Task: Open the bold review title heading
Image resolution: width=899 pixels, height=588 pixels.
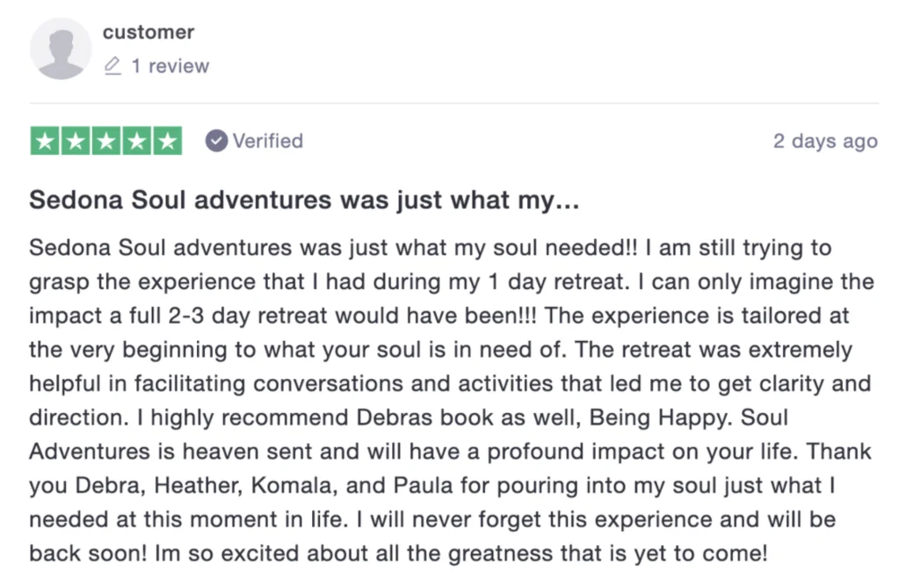Action: point(304,200)
